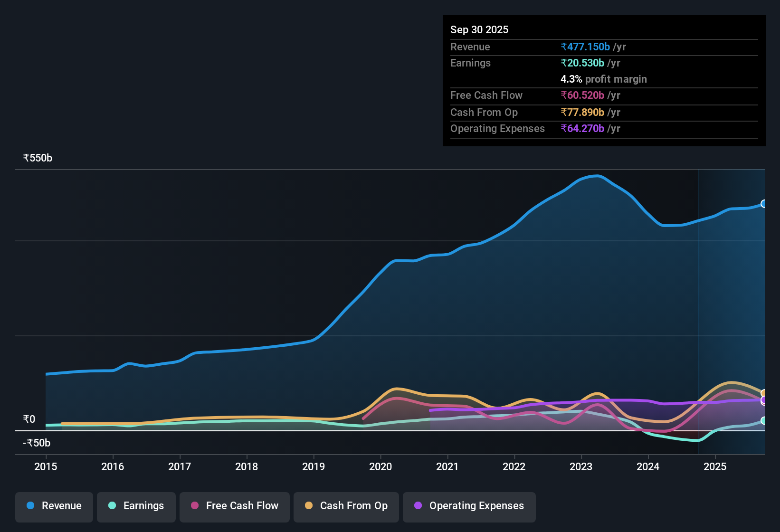
Task: Click the ₹477.150b revenue value
Action: click(x=585, y=47)
